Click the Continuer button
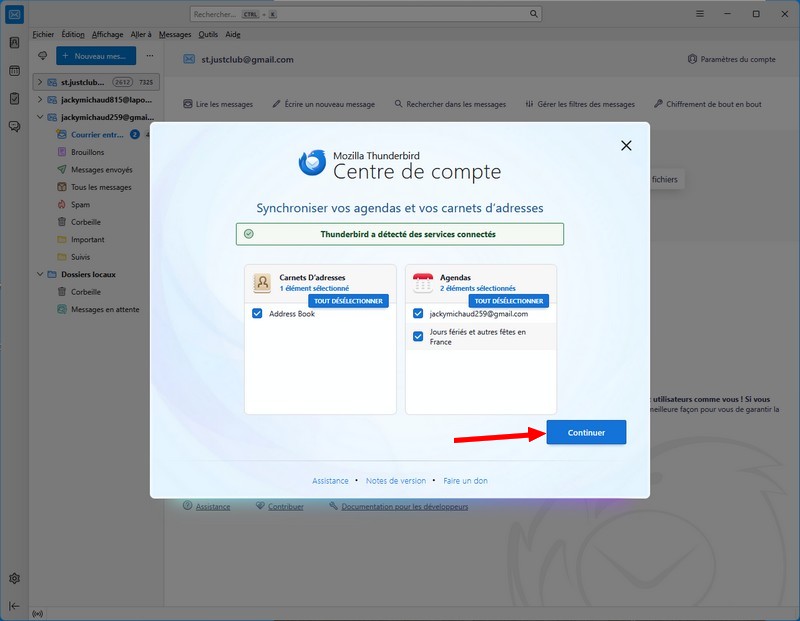The height and width of the screenshot is (621, 800). click(x=586, y=433)
